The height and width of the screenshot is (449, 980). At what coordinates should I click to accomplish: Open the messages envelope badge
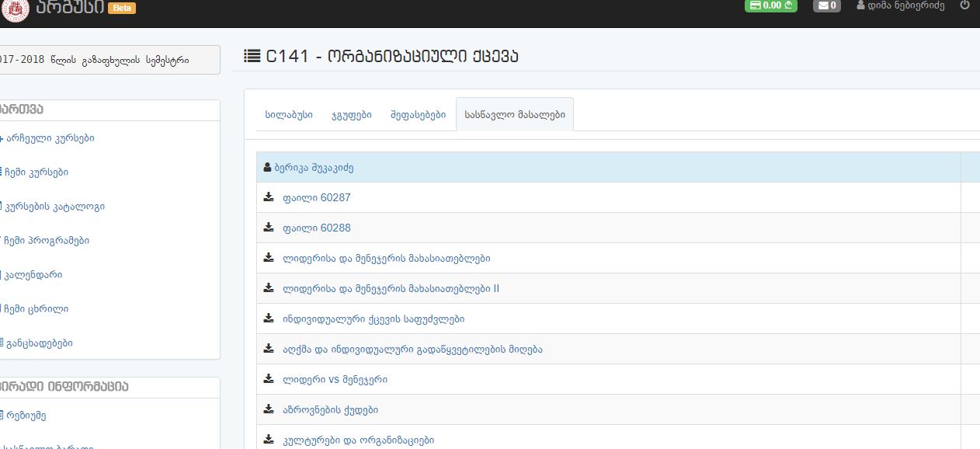pyautogui.click(x=826, y=5)
